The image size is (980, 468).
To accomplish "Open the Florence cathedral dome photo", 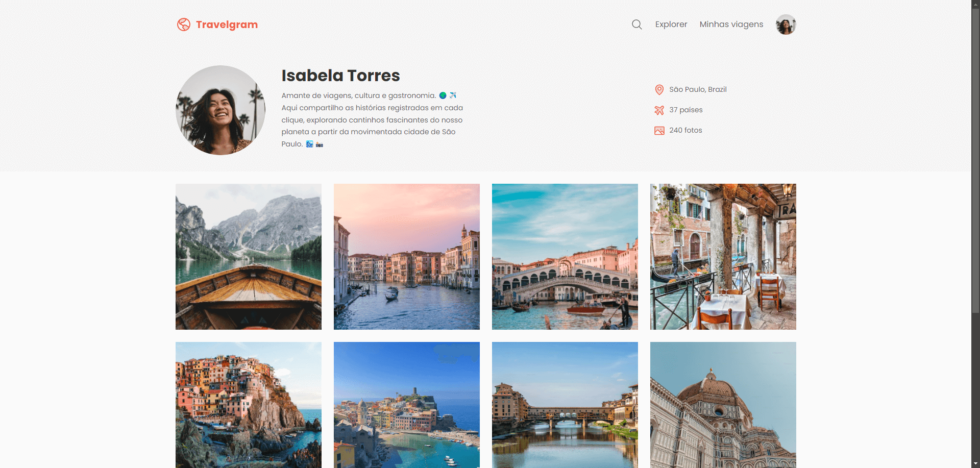I will pyautogui.click(x=723, y=405).
